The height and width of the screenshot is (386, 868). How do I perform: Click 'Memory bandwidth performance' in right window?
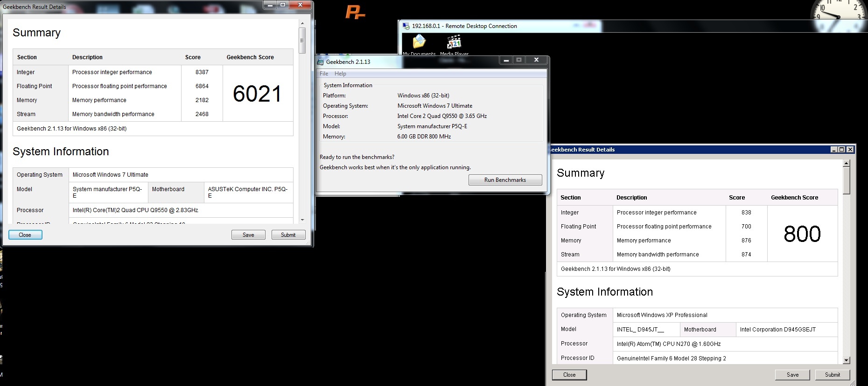658,255
